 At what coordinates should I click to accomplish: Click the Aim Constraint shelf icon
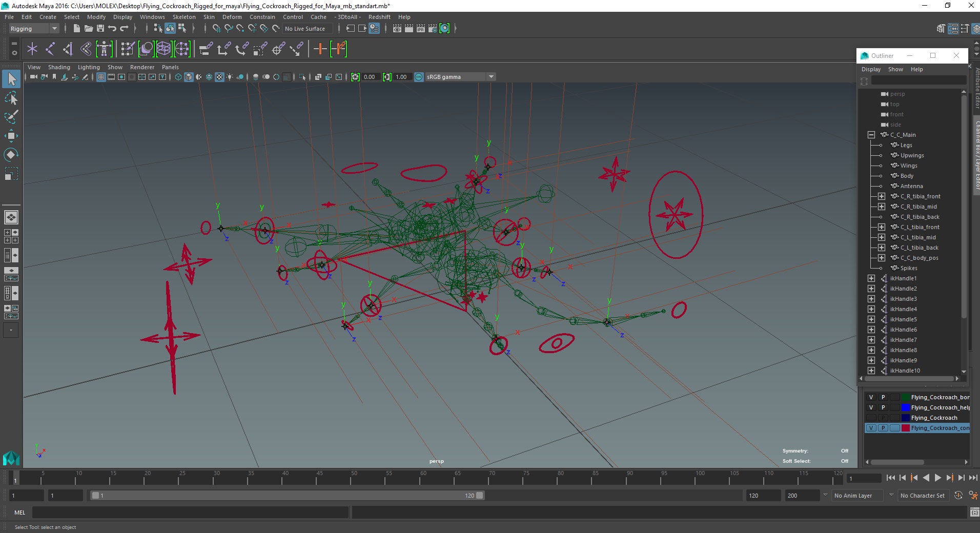pyautogui.click(x=278, y=49)
